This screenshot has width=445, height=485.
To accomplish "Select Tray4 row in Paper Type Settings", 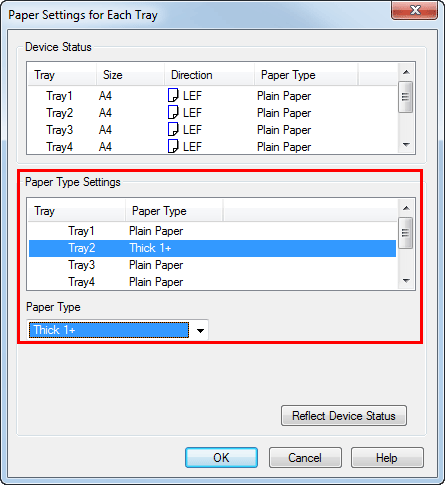I will (212, 282).
